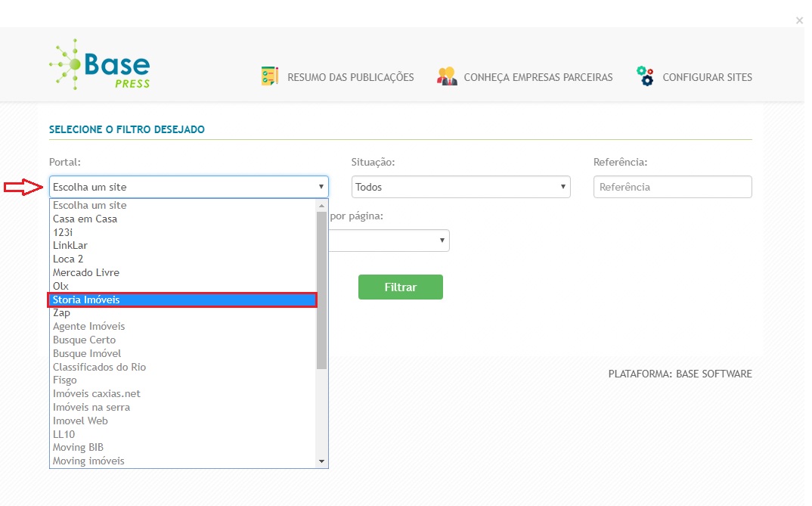This screenshot has height=506, width=812.
Task: Select Zap portal option
Action: tap(61, 313)
